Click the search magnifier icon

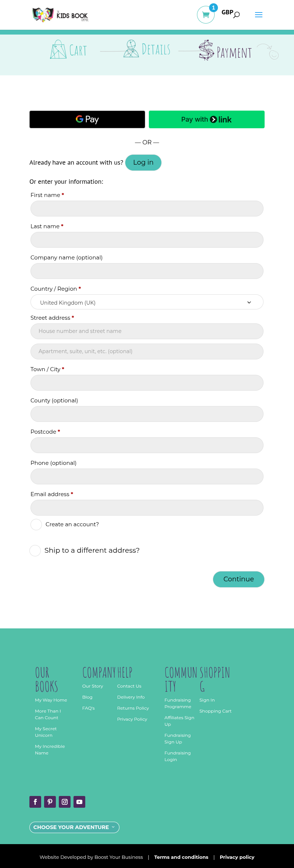237,15
